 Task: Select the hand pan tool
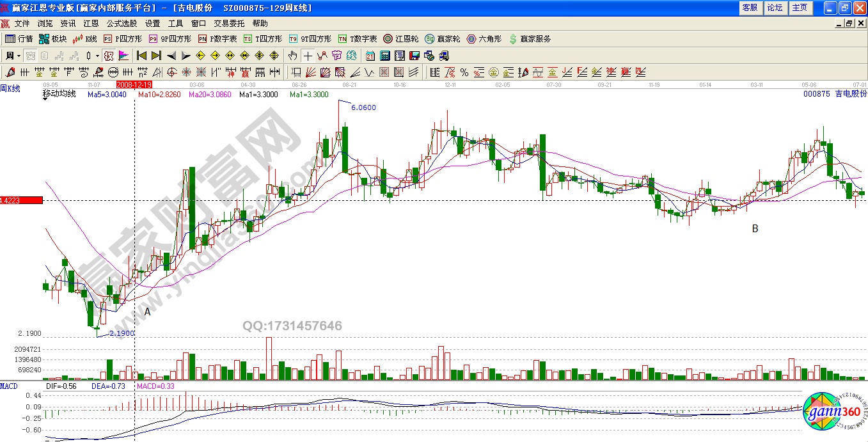coord(294,56)
